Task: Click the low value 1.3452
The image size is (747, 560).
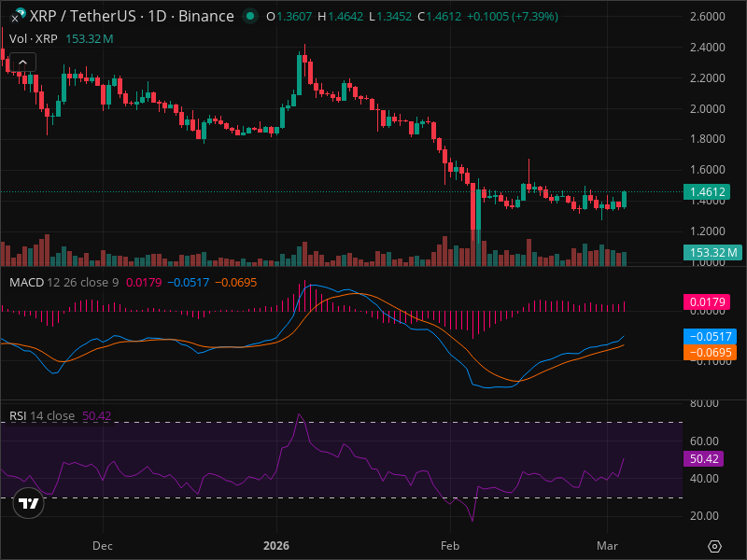Action: coord(394,16)
